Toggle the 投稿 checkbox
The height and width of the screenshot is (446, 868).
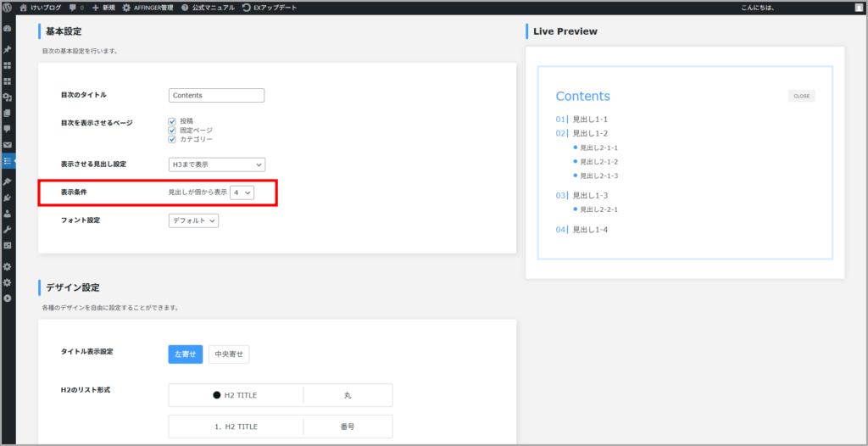pyautogui.click(x=172, y=121)
